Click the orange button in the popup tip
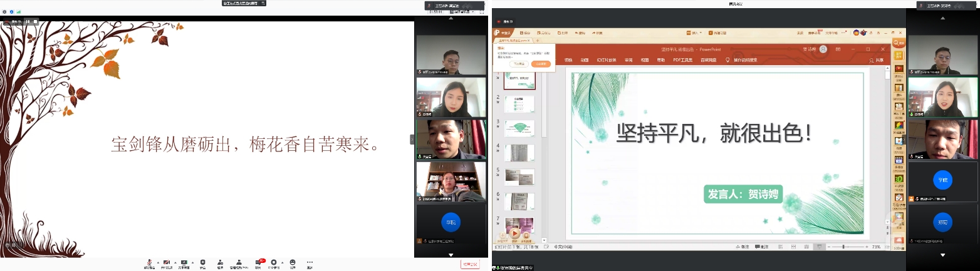The image size is (980, 271). (x=540, y=64)
